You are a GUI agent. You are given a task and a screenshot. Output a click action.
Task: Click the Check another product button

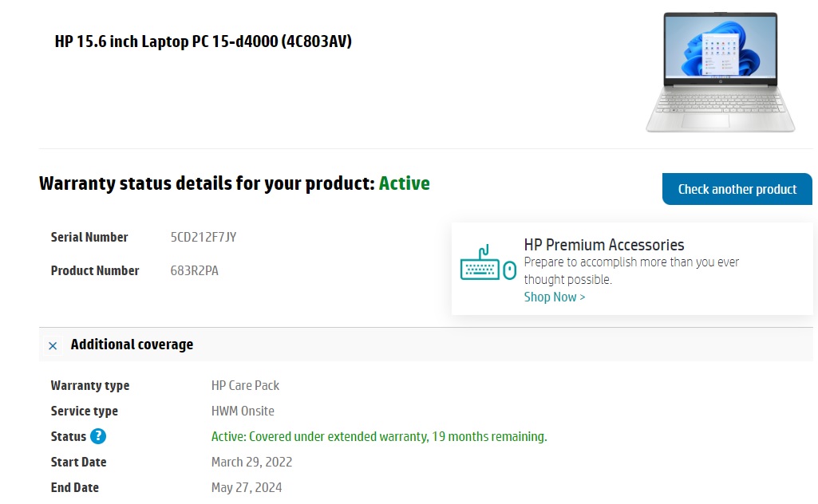click(737, 189)
